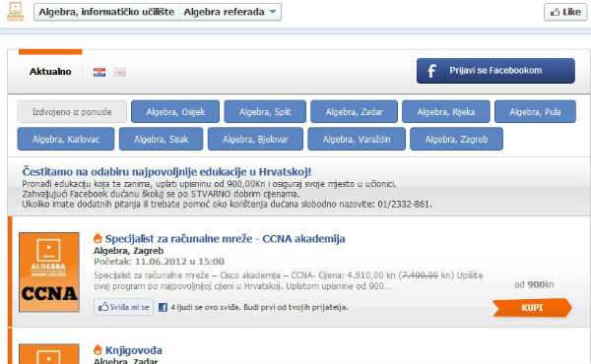Open Specijalist za računalne mreže - CCNA akademija
The image size is (591, 364).
click(225, 239)
